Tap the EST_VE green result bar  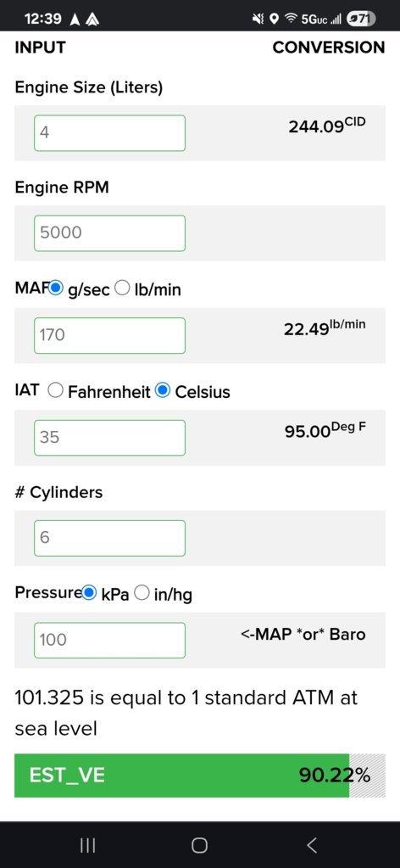pyautogui.click(x=200, y=775)
